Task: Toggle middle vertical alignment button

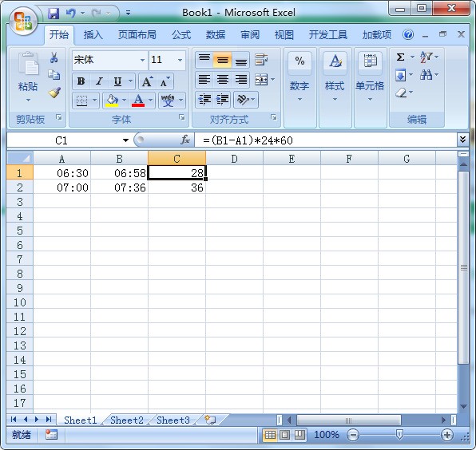Action: pyautogui.click(x=223, y=60)
